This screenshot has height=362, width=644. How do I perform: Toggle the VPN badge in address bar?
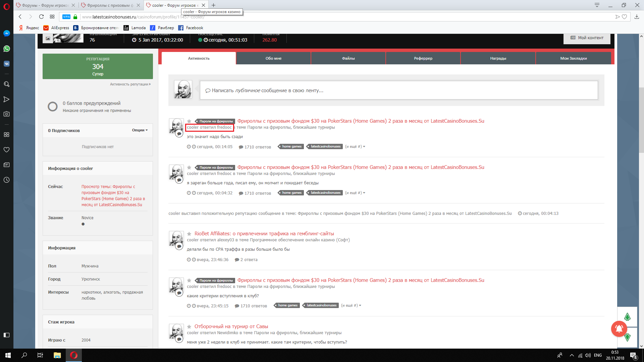pos(66,17)
